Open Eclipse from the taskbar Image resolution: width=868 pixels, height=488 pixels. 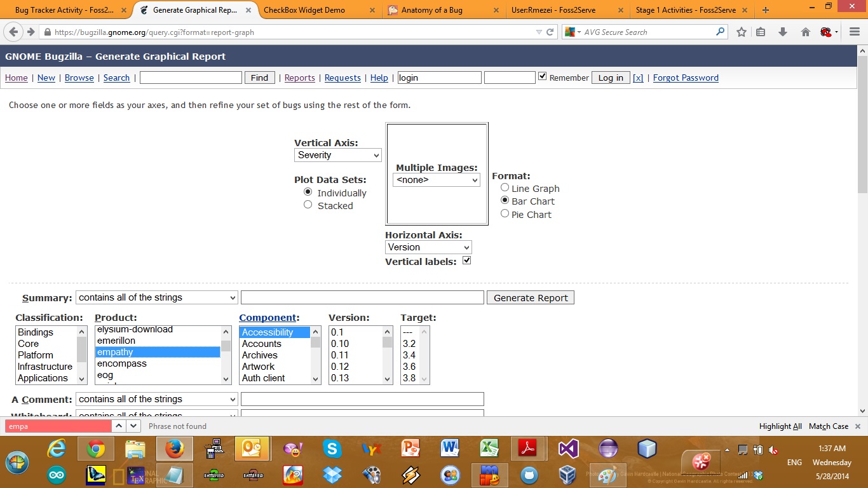pyautogui.click(x=607, y=449)
